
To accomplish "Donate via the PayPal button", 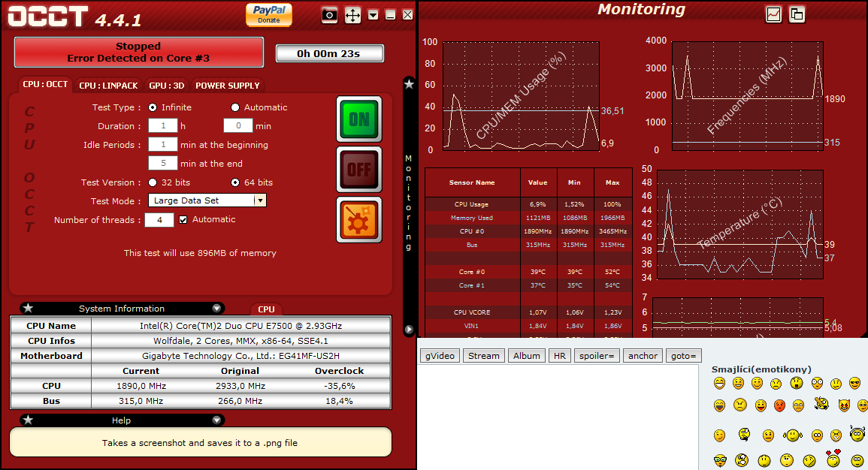I will point(269,14).
